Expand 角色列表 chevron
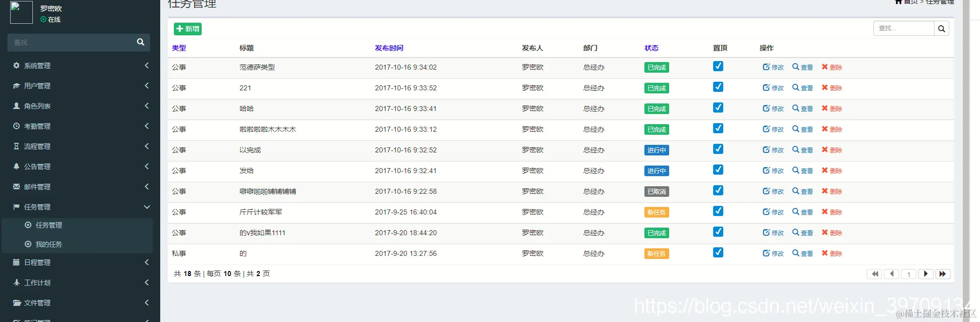This screenshot has width=980, height=322. pyautogui.click(x=147, y=105)
